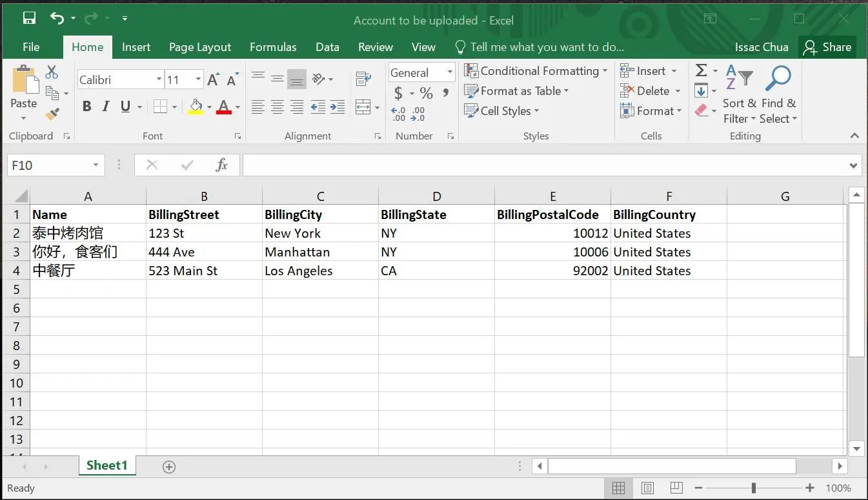Image resolution: width=868 pixels, height=500 pixels.
Task: Switch to the Data tab
Action: (x=327, y=47)
